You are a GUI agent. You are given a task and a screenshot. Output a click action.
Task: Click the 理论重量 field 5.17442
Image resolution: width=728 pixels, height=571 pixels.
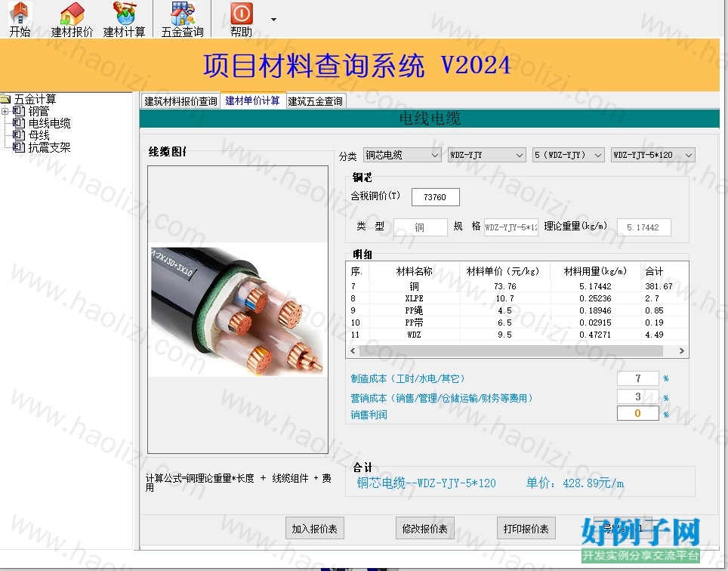644,227
